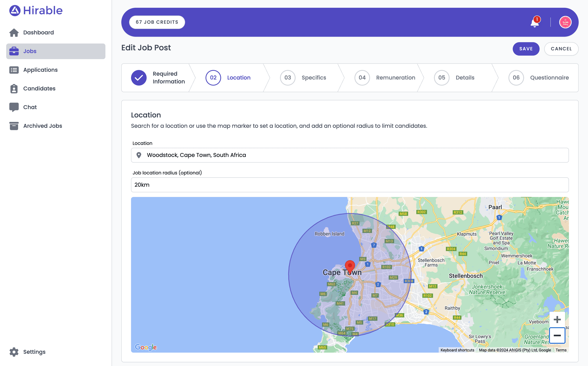Zoom out the map with minus button
The image size is (588, 366).
pos(557,335)
